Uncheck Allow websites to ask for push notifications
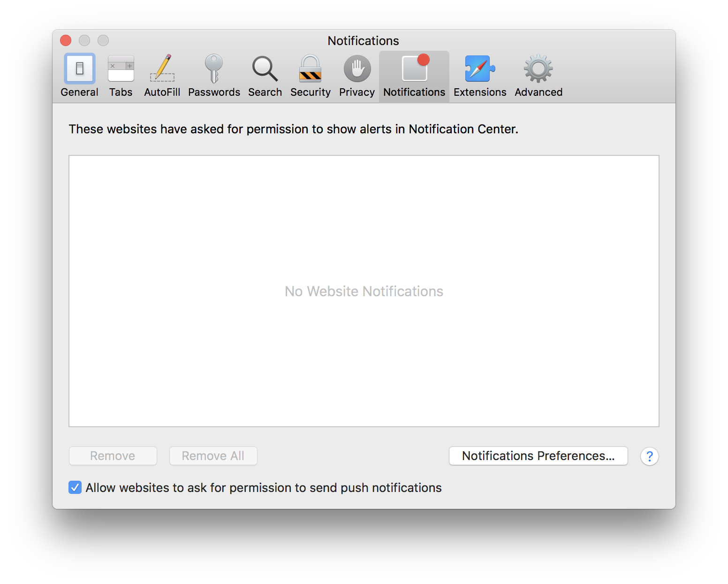This screenshot has height=584, width=728. 75,488
